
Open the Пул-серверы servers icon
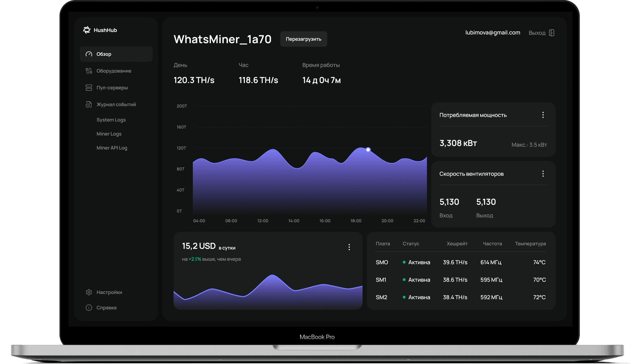(x=88, y=88)
